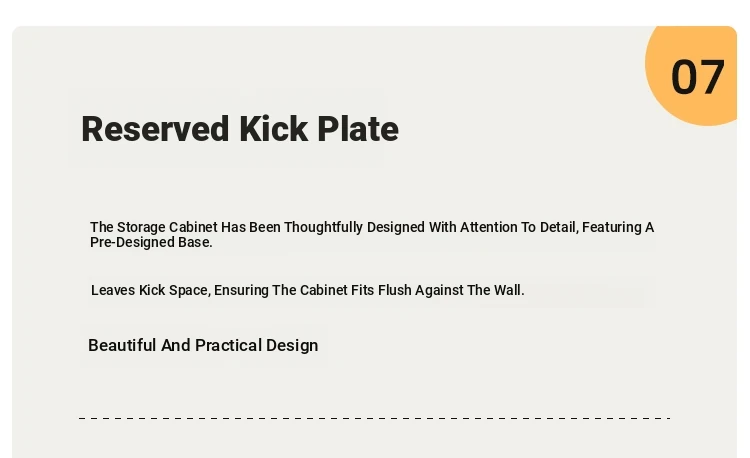Click the word Plate in the title

[x=358, y=129]
